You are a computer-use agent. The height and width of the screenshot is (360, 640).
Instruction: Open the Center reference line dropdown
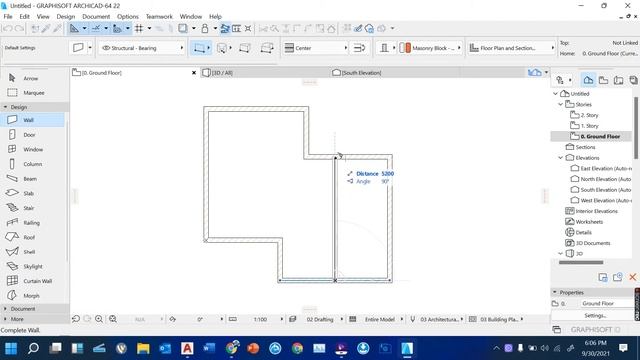pos(316,48)
